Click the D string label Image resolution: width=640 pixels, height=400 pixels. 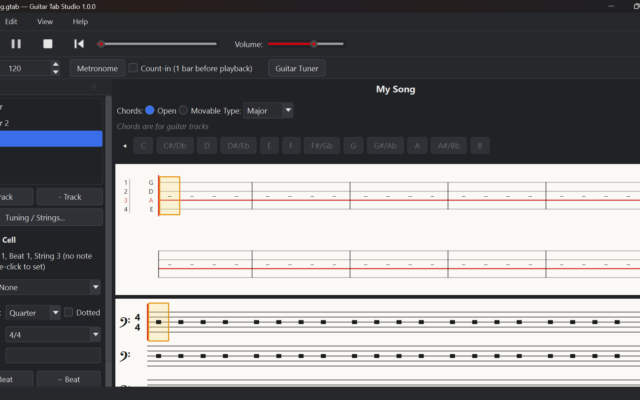(151, 191)
